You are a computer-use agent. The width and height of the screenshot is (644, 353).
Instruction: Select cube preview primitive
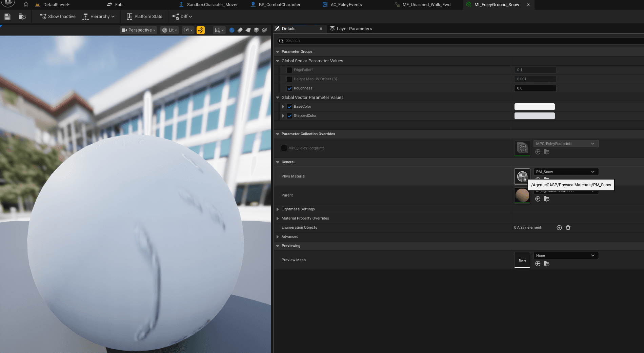pos(256,30)
